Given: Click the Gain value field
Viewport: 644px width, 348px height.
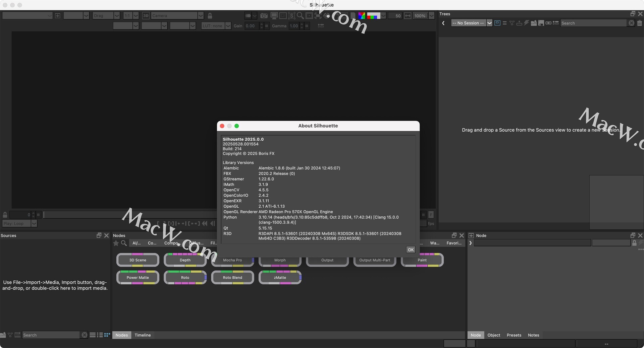Looking at the screenshot, I should [252, 26].
